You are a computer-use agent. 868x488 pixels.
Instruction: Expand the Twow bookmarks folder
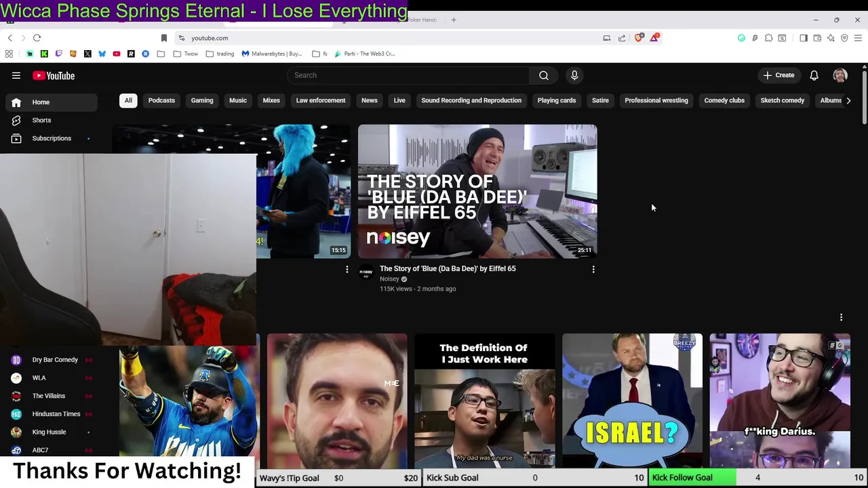[x=186, y=54]
